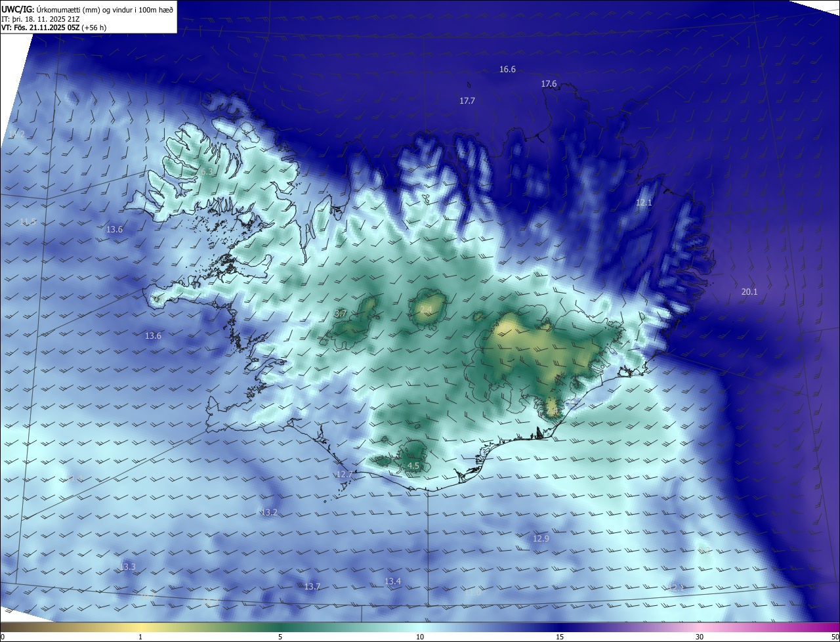Click the 2.4 value on the central glacier
The image size is (840, 642).
pyautogui.click(x=426, y=309)
